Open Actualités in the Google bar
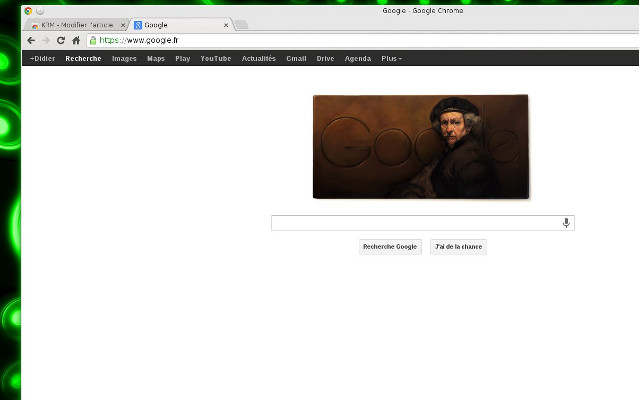This screenshot has height=400, width=640. (x=259, y=58)
